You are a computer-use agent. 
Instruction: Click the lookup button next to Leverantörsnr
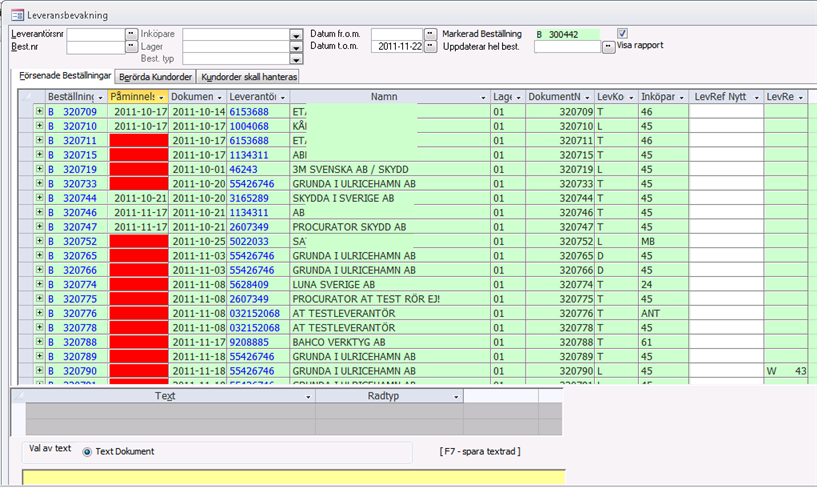(x=131, y=34)
